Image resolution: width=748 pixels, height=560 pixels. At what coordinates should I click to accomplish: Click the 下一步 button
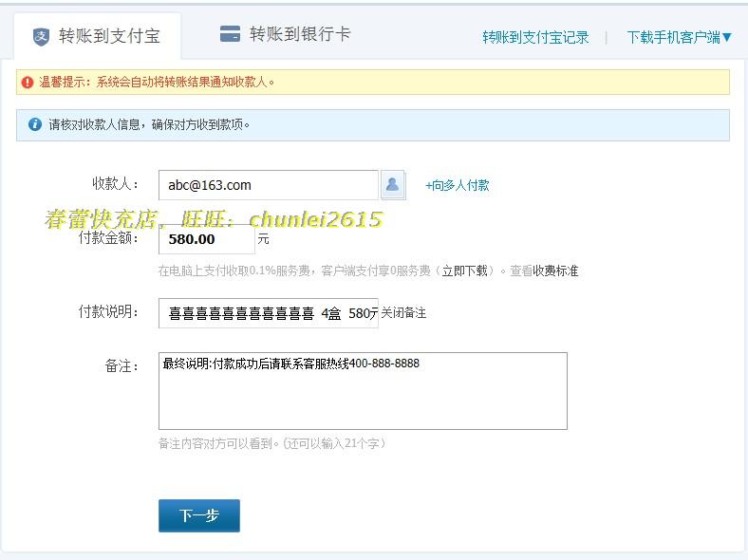[199, 515]
